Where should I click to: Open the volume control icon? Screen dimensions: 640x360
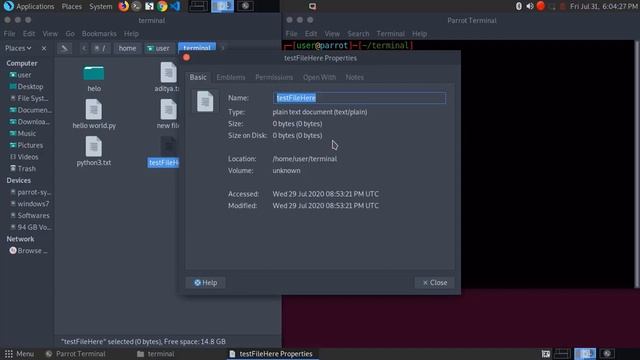click(x=529, y=6)
